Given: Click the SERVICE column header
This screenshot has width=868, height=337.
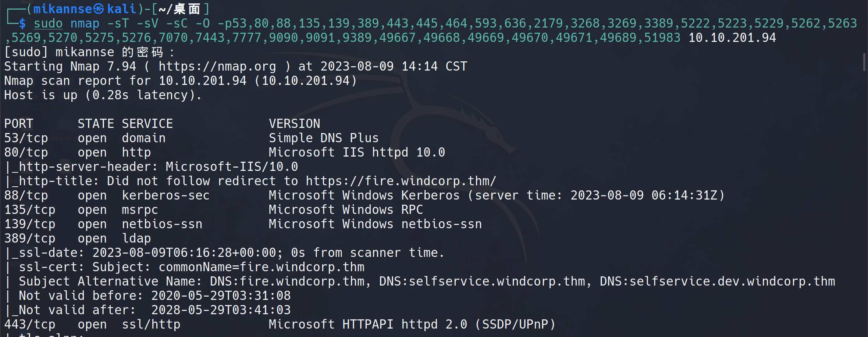Looking at the screenshot, I should coord(147,124).
